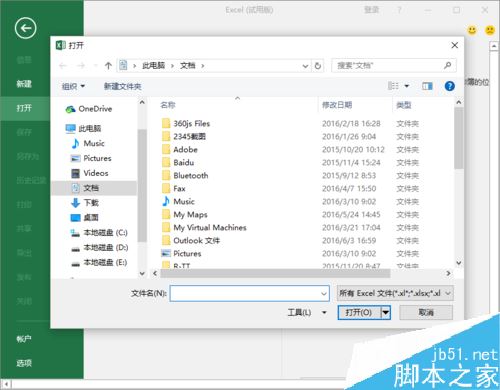This screenshot has width=500, height=390.
Task: Toggle the preview pane icon
Action: point(427,86)
